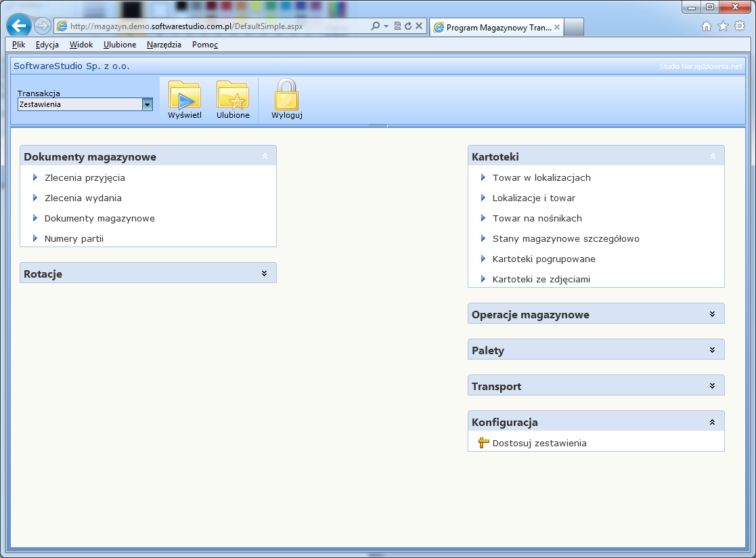Click the arrow bullet beside Towar w lokalizacjach
This screenshot has height=558, width=756.
[x=483, y=177]
